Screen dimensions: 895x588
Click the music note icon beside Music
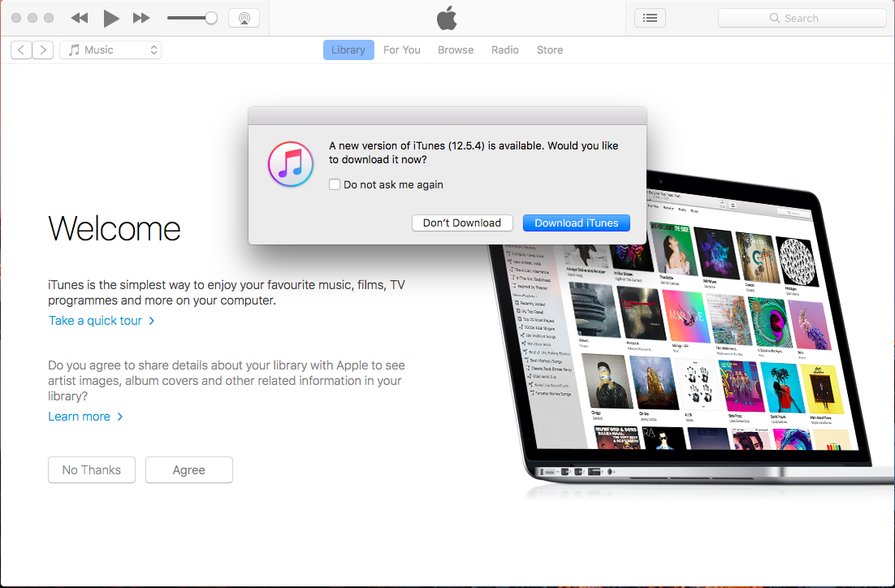click(x=74, y=50)
